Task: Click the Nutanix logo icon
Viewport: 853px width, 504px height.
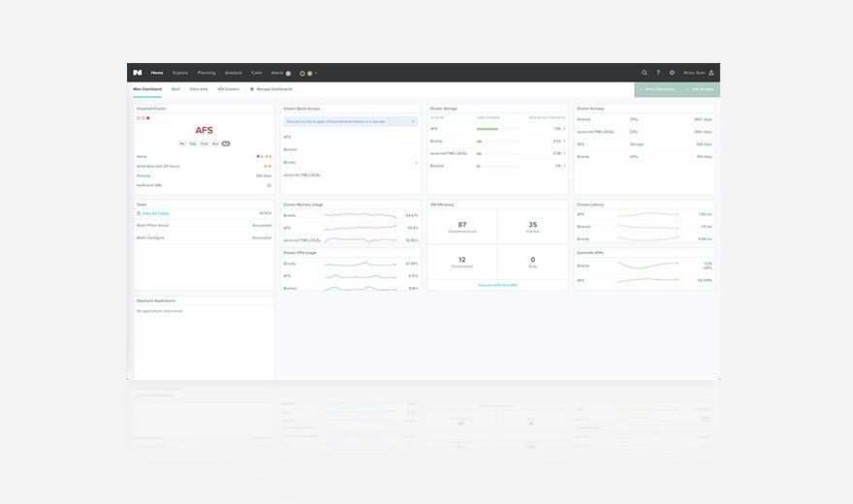Action: (138, 73)
